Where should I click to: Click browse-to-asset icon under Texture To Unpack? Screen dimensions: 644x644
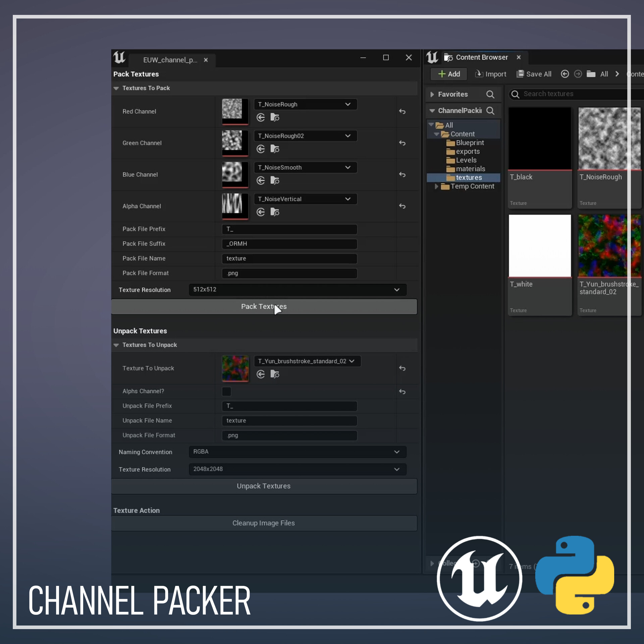(275, 374)
